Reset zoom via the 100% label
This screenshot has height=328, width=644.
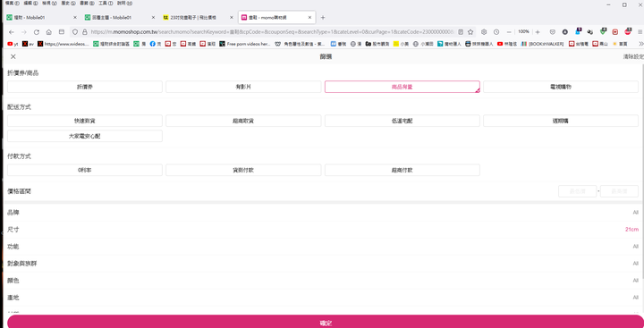(x=523, y=31)
